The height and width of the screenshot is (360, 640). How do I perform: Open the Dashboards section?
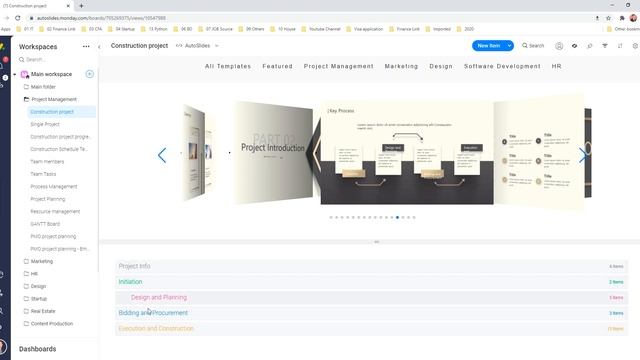pos(38,349)
